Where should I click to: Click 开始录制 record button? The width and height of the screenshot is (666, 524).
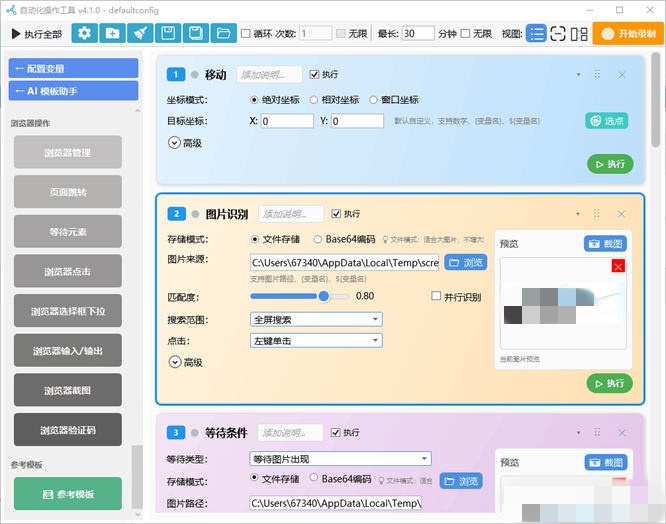point(628,34)
